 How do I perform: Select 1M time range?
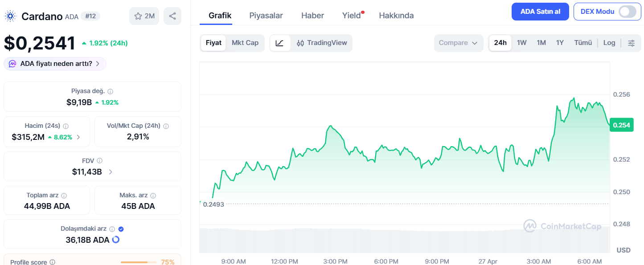(541, 43)
